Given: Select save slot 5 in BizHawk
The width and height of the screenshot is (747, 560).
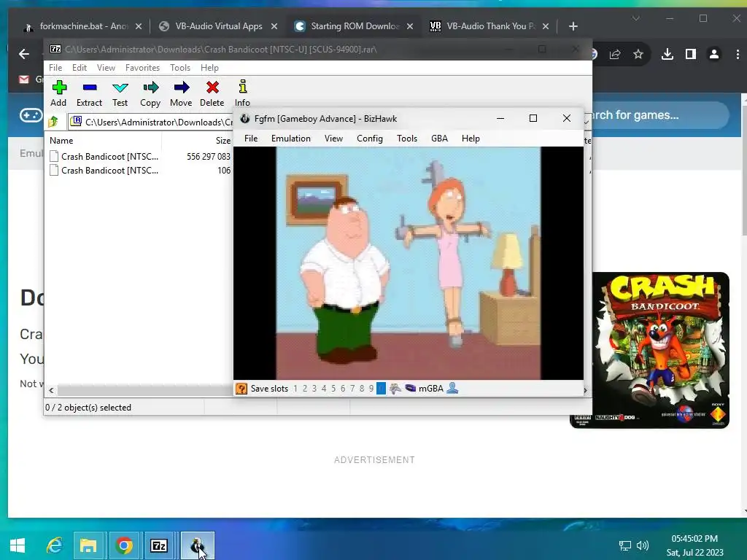Looking at the screenshot, I should [x=333, y=389].
